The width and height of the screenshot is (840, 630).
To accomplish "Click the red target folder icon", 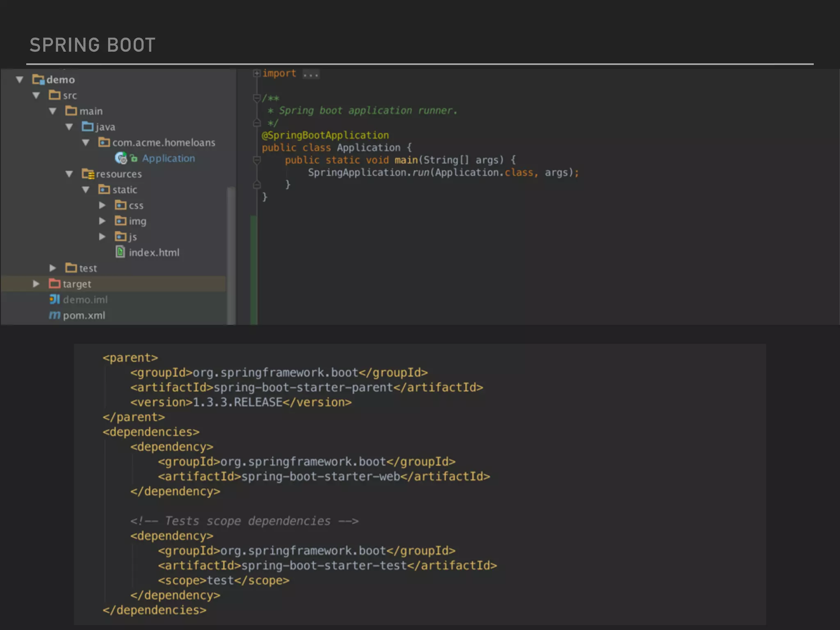I will (x=55, y=283).
